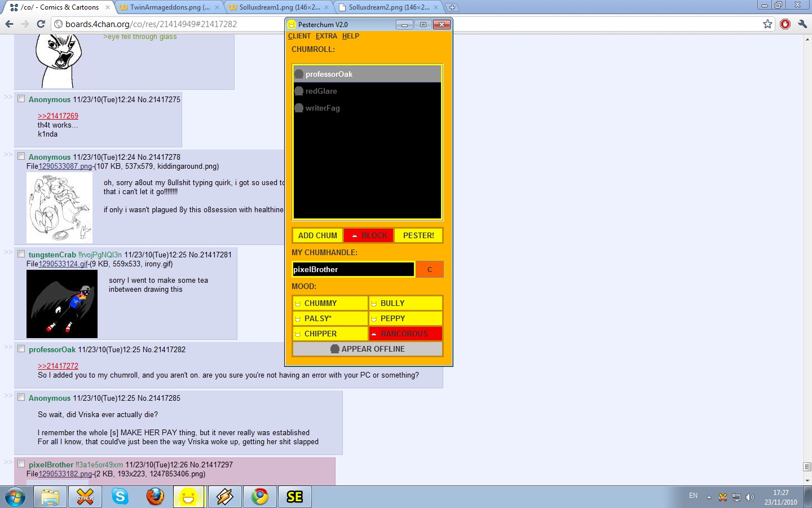This screenshot has width=812, height=508.
Task: Tick the checkbox beside the professorOak post
Action: pyautogui.click(x=21, y=349)
